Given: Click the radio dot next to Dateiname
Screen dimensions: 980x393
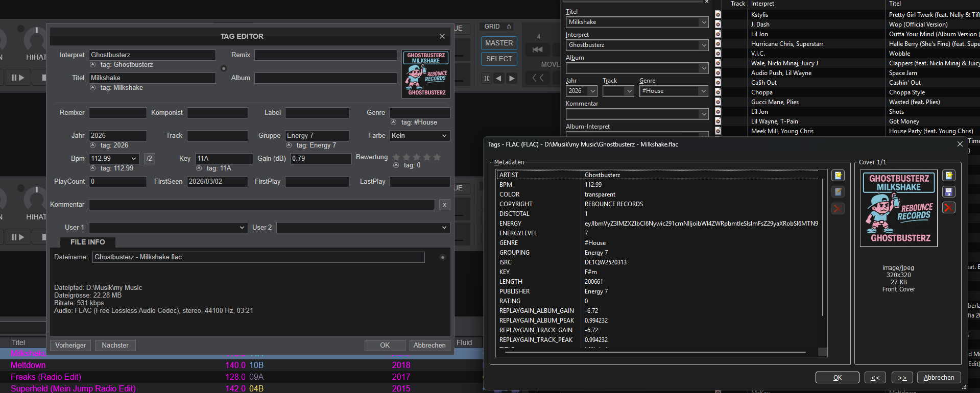Looking at the screenshot, I should point(442,257).
